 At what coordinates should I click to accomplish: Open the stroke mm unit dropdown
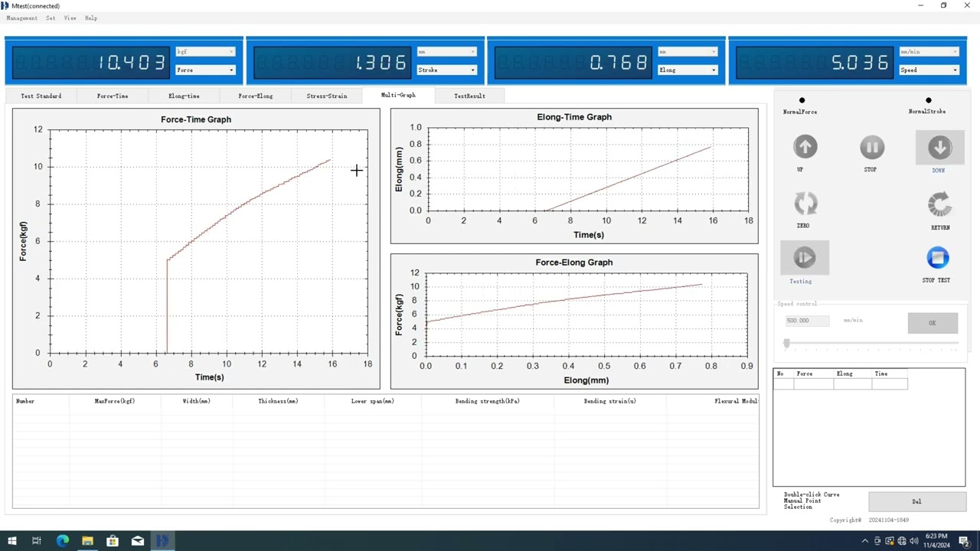pyautogui.click(x=446, y=52)
